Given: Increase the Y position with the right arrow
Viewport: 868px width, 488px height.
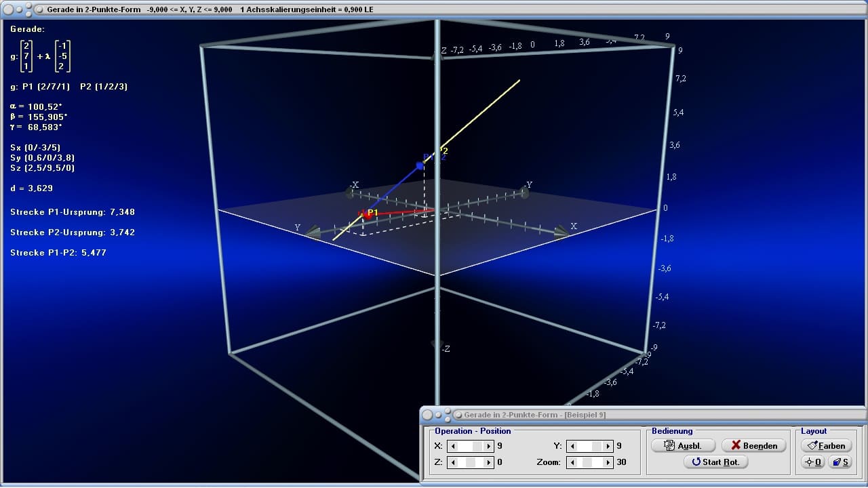Looking at the screenshot, I should [608, 446].
